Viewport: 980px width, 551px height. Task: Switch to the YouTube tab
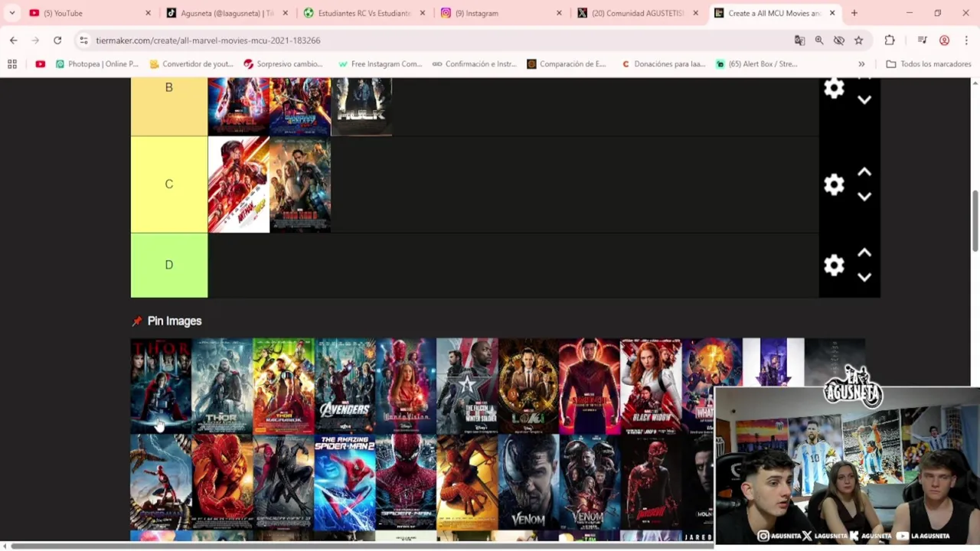click(x=89, y=13)
